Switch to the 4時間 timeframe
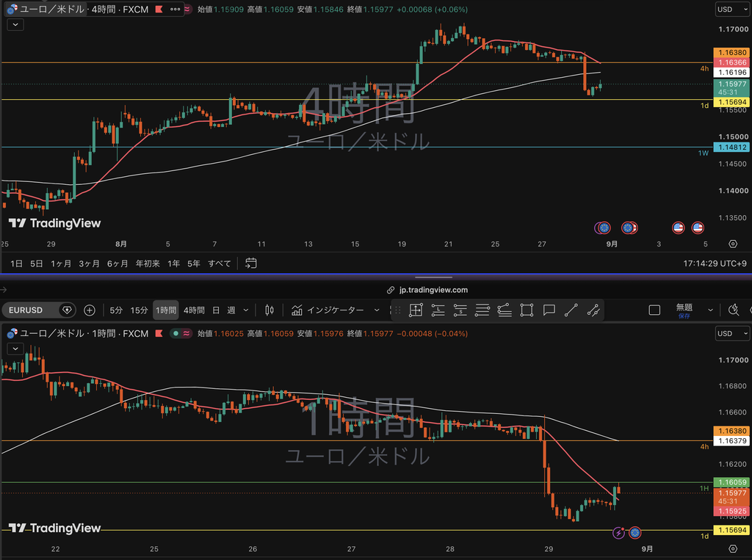The height and width of the screenshot is (560, 752). (x=194, y=310)
